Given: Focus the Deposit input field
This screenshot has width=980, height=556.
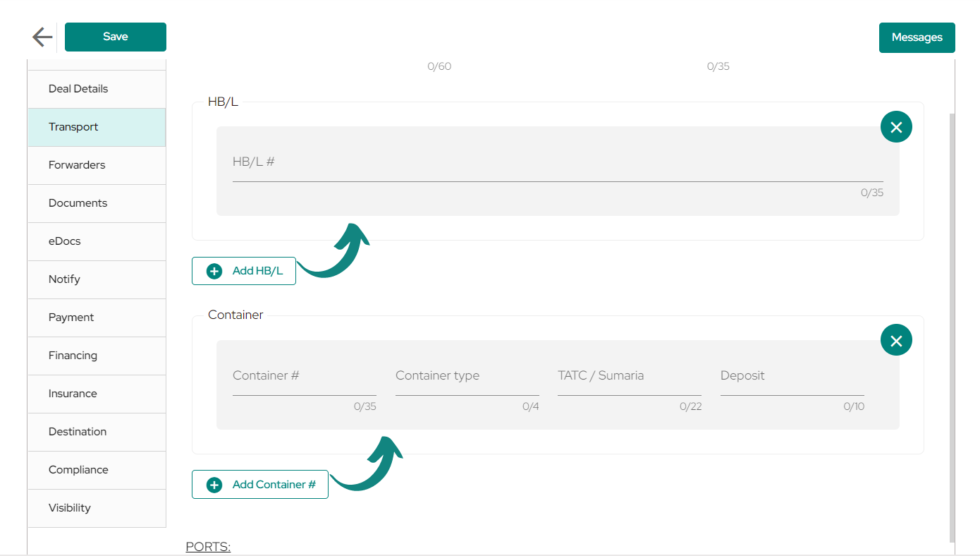Looking at the screenshot, I should pyautogui.click(x=792, y=377).
